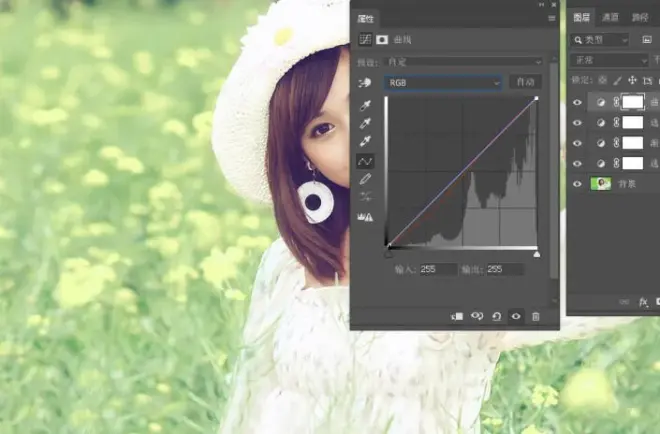Image resolution: width=660 pixels, height=434 pixels.
Task: Hide the top curves adjustment layer
Action: [577, 102]
